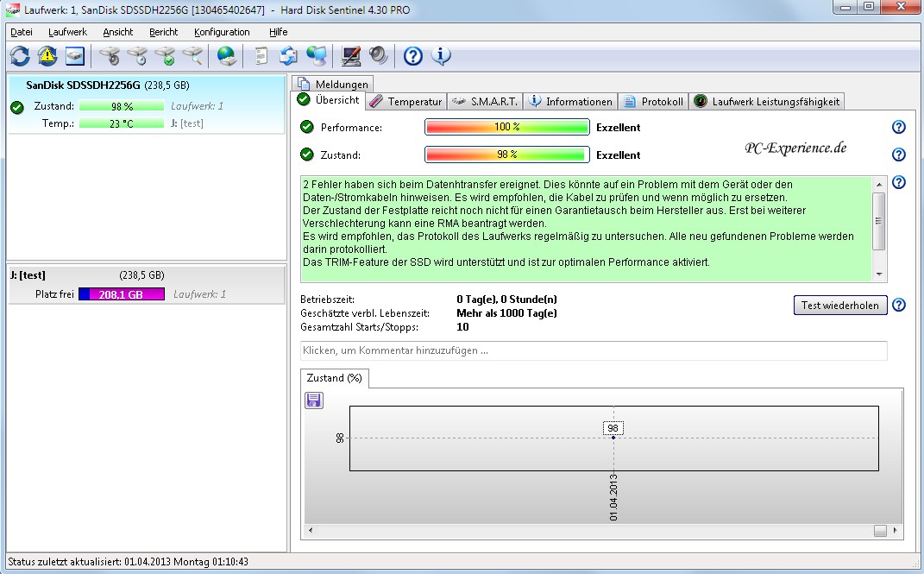
Task: Click the disk with clock toolbar icon
Action: [x=137, y=56]
